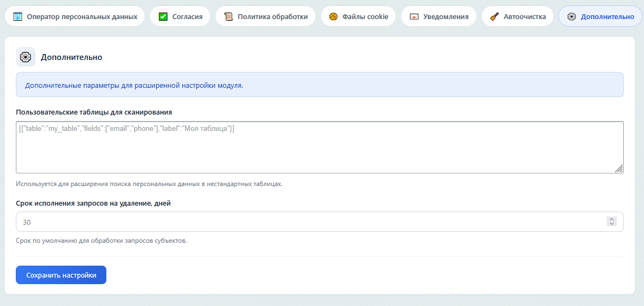Go to the Файлы cookie tab
Viewport: 644px width, 306px height.
(x=365, y=16)
